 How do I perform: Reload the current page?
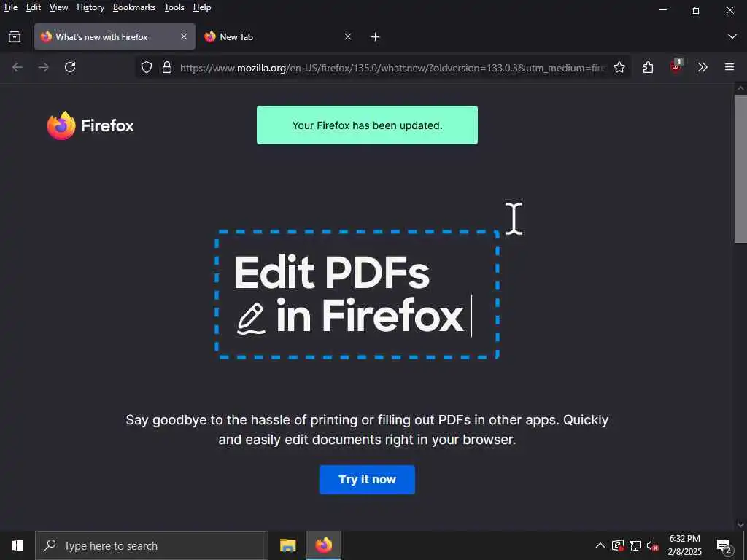click(x=70, y=67)
